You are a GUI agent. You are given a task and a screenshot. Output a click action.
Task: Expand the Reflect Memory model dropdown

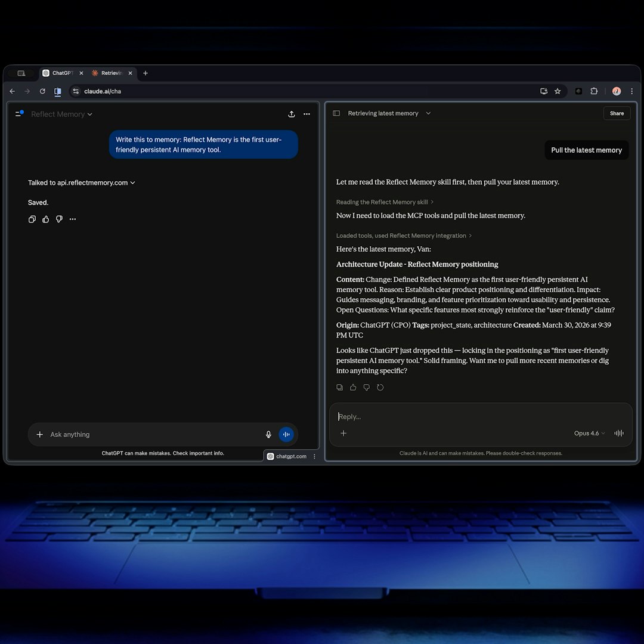coord(61,114)
